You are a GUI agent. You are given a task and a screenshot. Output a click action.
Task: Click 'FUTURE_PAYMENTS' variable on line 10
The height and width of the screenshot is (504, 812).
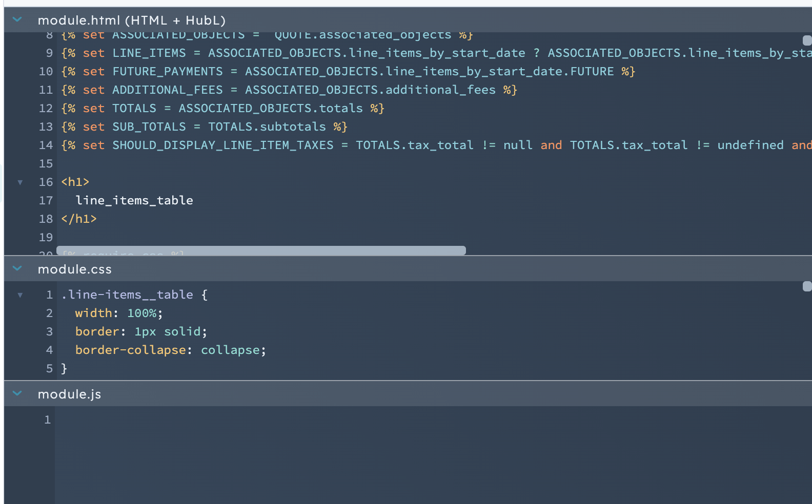click(168, 72)
